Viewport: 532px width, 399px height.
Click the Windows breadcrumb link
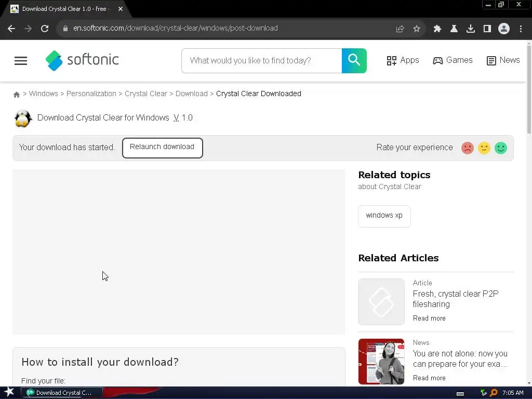44,94
